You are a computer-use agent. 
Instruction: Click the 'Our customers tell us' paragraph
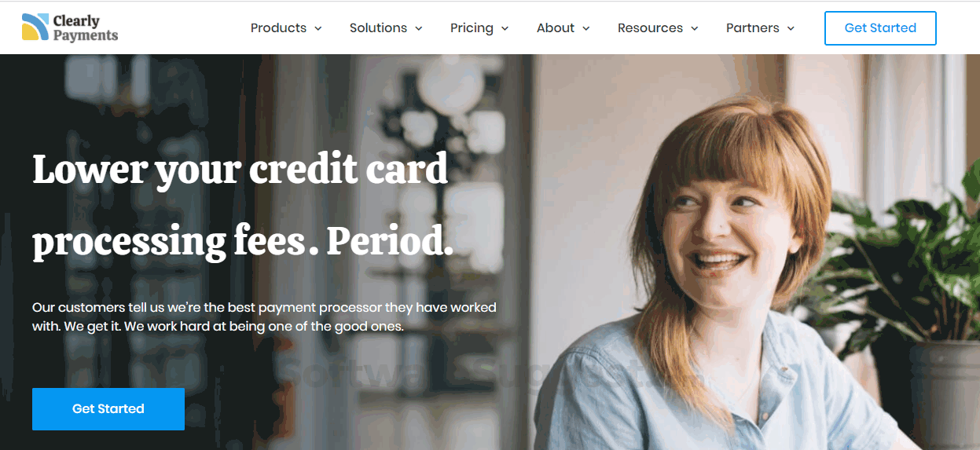pyautogui.click(x=264, y=316)
